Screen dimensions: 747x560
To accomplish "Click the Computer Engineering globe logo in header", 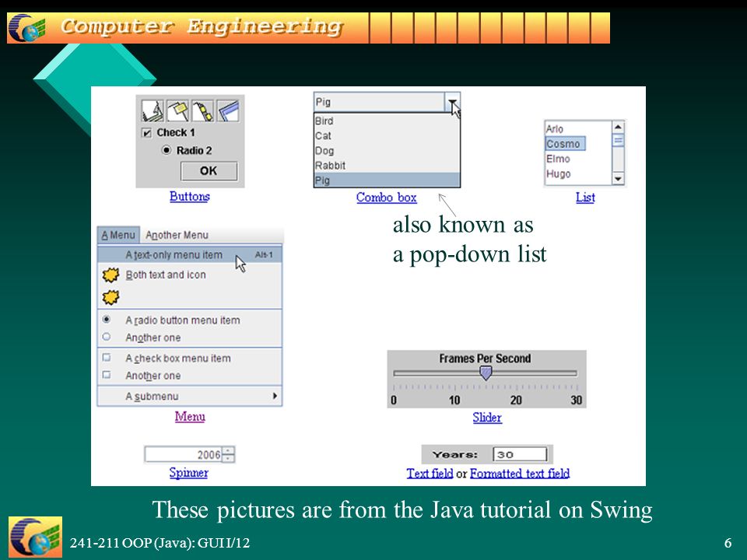I will [26, 28].
